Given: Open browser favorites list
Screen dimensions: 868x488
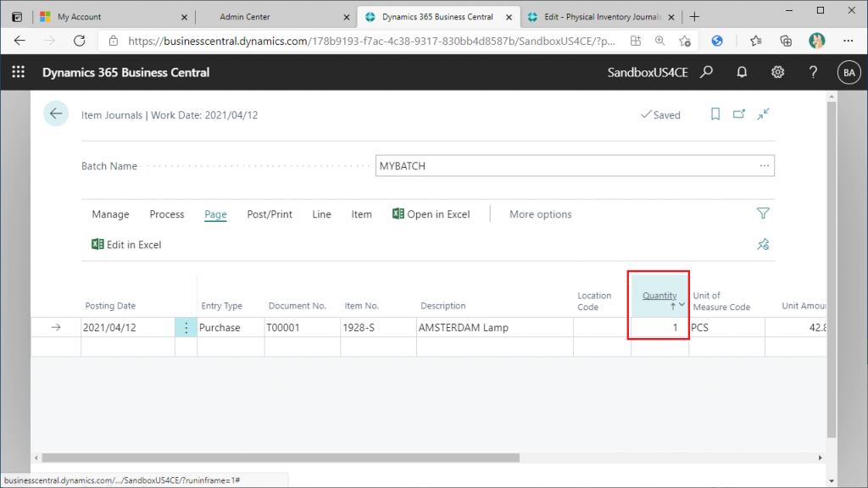Looking at the screenshot, I should tap(755, 41).
